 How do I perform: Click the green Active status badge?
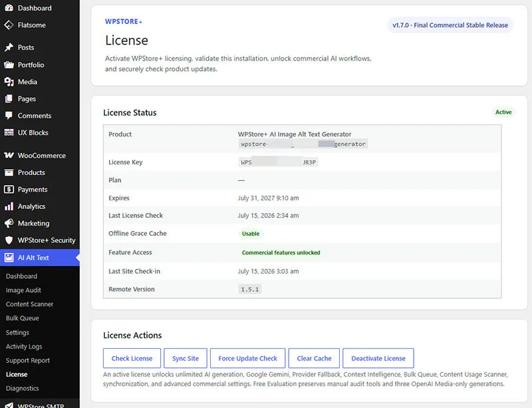coord(503,112)
